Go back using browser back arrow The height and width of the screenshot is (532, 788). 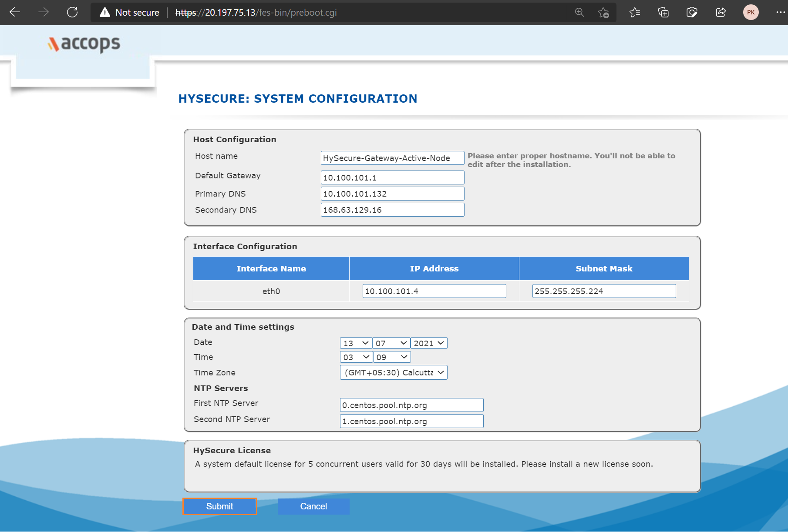coord(15,12)
